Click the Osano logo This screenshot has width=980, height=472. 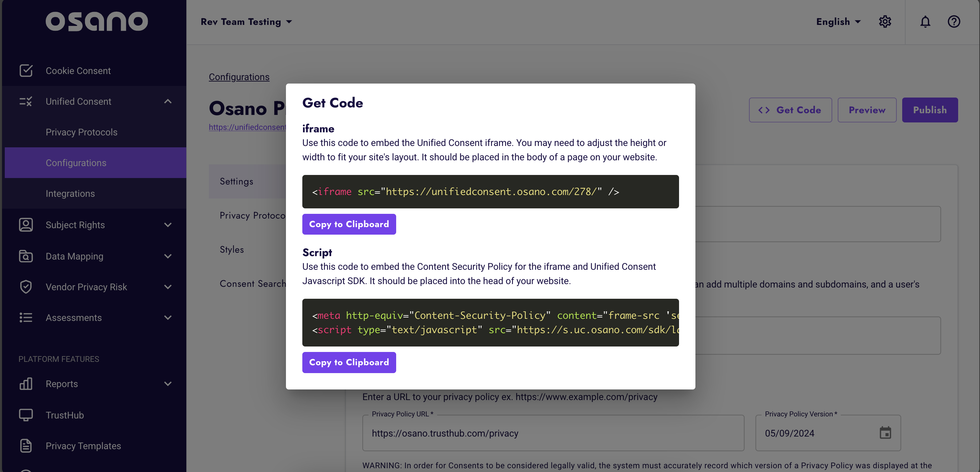(97, 21)
